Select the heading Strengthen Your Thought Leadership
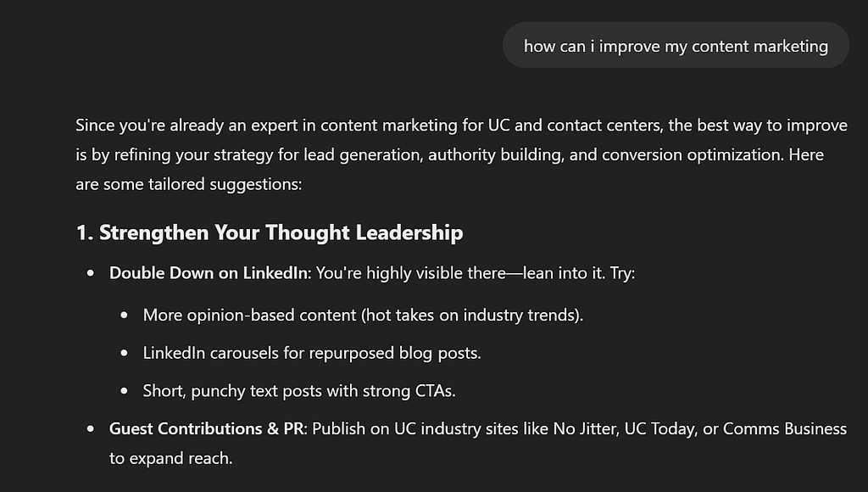The image size is (868, 492). click(269, 232)
